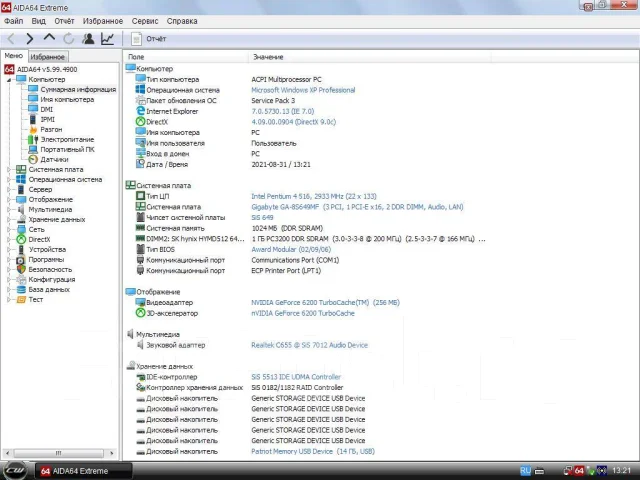Open the SiS 5513 IDE UDMA Controller link

tap(296, 377)
